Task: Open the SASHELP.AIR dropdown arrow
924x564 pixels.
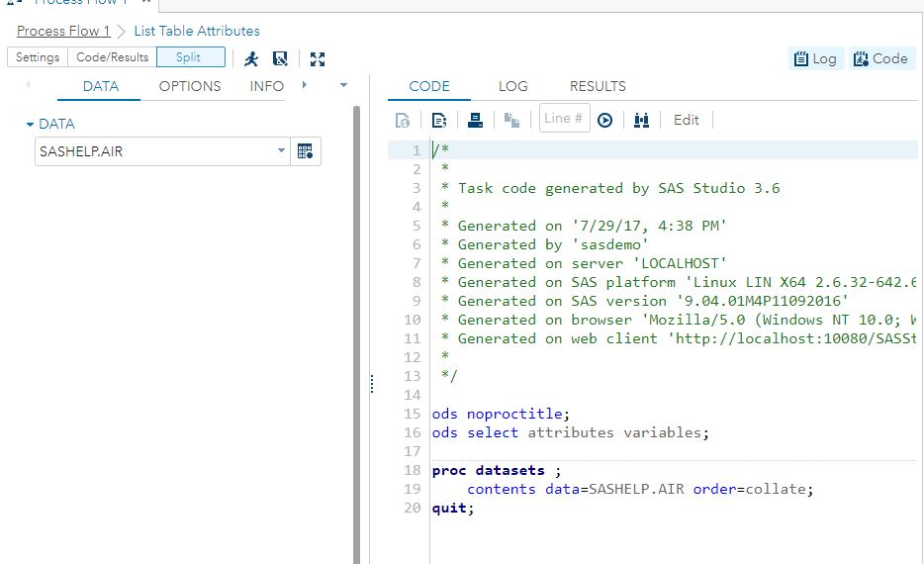Action: [x=281, y=150]
